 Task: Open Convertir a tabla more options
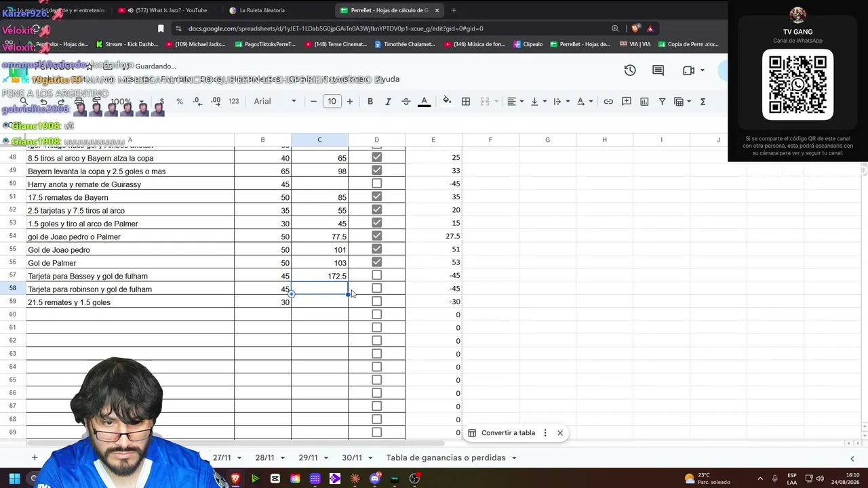point(545,433)
